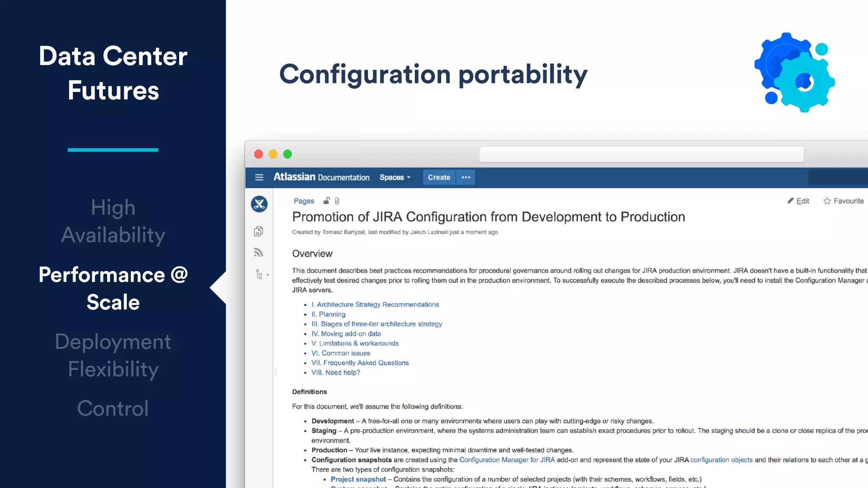Open VI. Common issues link
The width and height of the screenshot is (868, 488).
[x=341, y=353]
